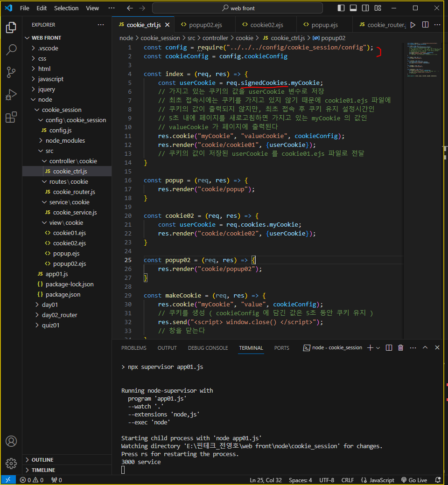Click the ports forwarded indicator in status bar
This screenshot has width=448, height=485.
click(x=56, y=480)
